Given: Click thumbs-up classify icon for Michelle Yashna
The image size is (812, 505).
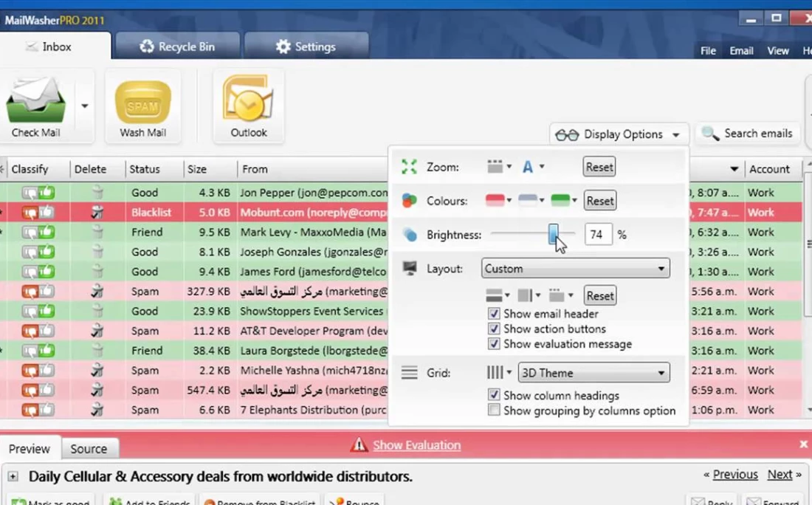Looking at the screenshot, I should pos(47,371).
